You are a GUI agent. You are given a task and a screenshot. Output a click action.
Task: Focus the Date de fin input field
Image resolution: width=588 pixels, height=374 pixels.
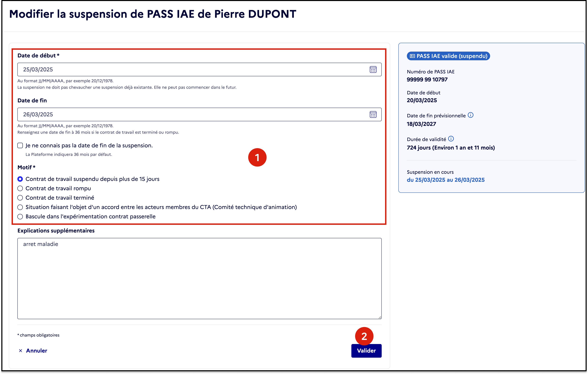pos(199,115)
